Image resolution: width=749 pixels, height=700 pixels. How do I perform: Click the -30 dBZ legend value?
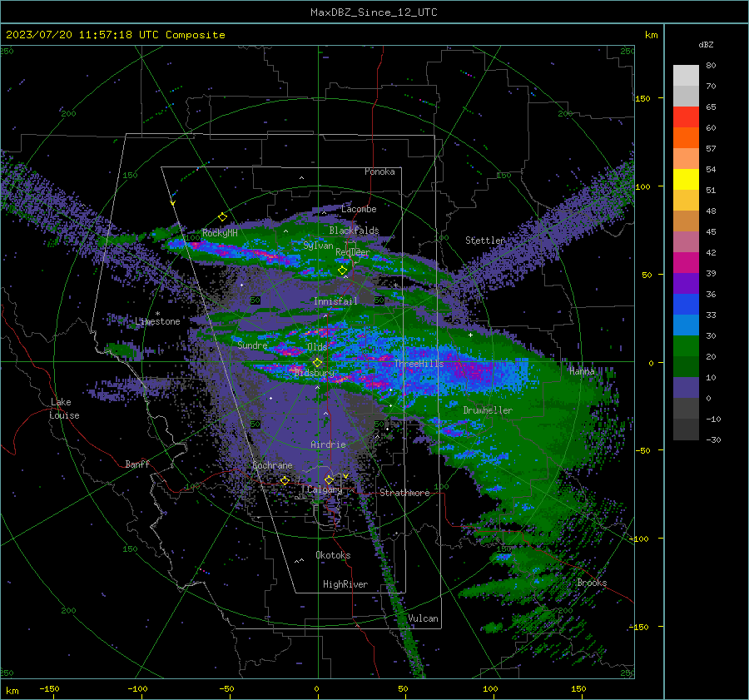[713, 439]
